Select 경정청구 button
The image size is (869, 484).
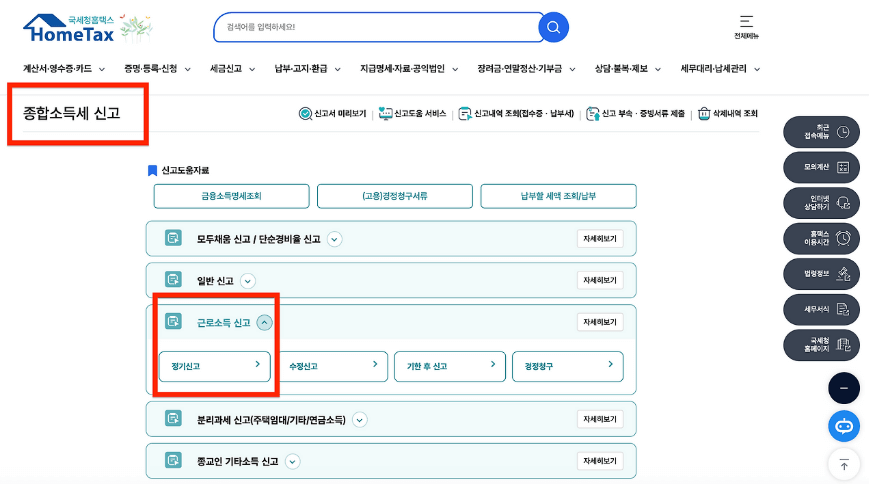pos(568,366)
